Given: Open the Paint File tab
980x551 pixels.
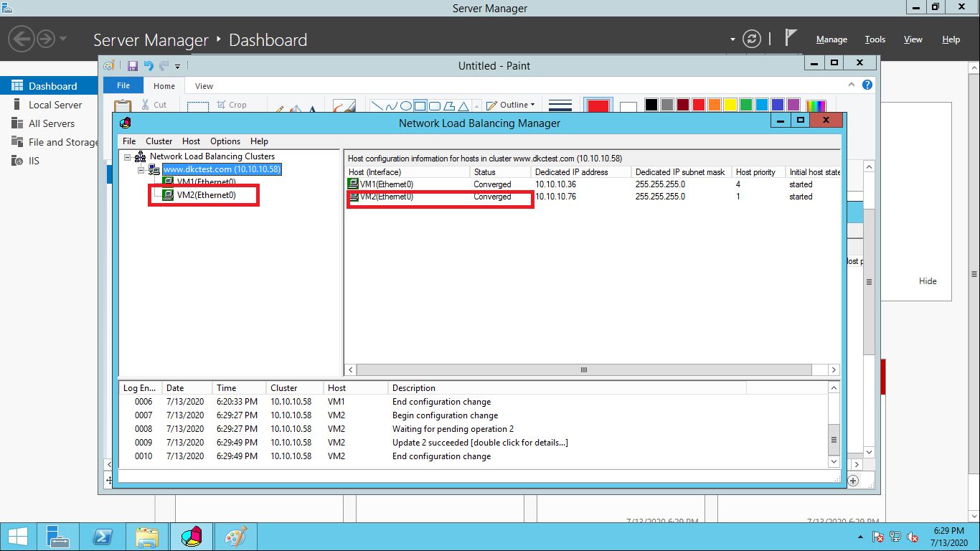Looking at the screenshot, I should tap(123, 85).
